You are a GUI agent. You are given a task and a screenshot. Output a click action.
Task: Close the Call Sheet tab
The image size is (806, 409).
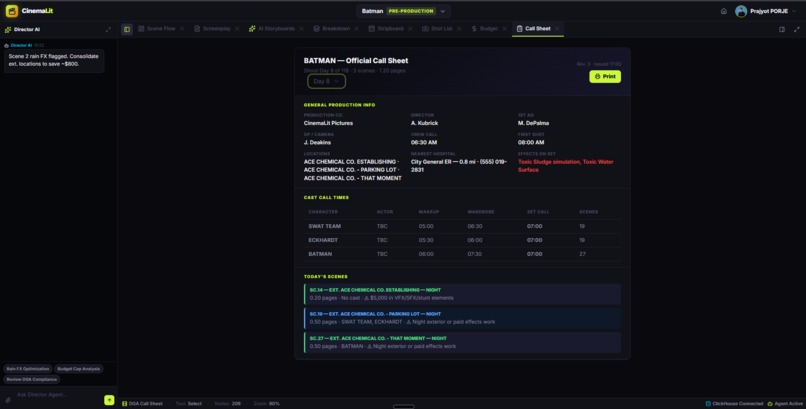click(557, 29)
